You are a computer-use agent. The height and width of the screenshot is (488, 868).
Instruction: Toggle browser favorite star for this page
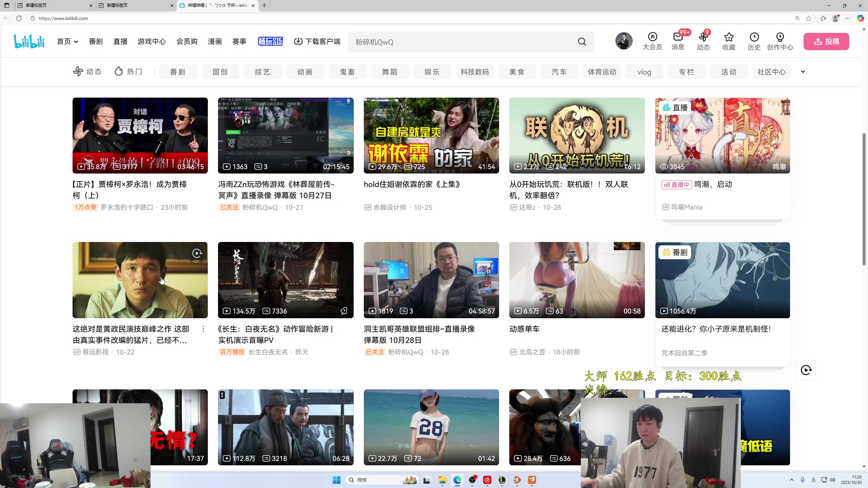click(x=809, y=18)
